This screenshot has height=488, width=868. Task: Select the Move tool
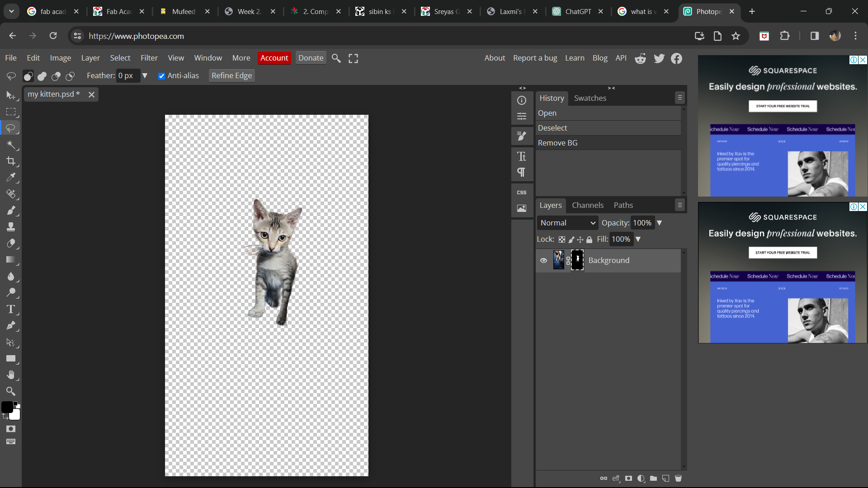(11, 95)
